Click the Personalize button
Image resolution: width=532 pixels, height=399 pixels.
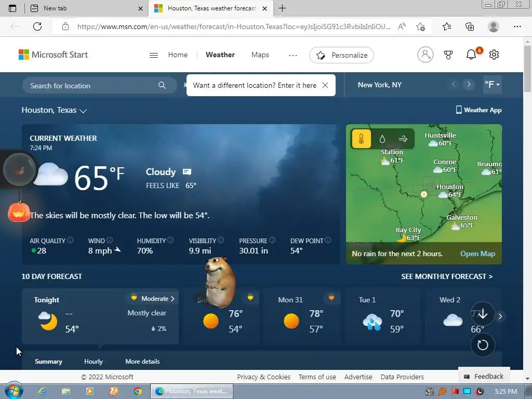pos(342,55)
